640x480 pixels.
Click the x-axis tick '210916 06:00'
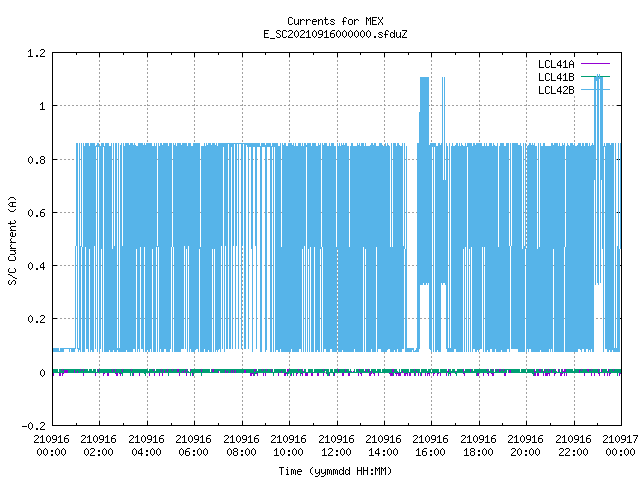[193, 446]
